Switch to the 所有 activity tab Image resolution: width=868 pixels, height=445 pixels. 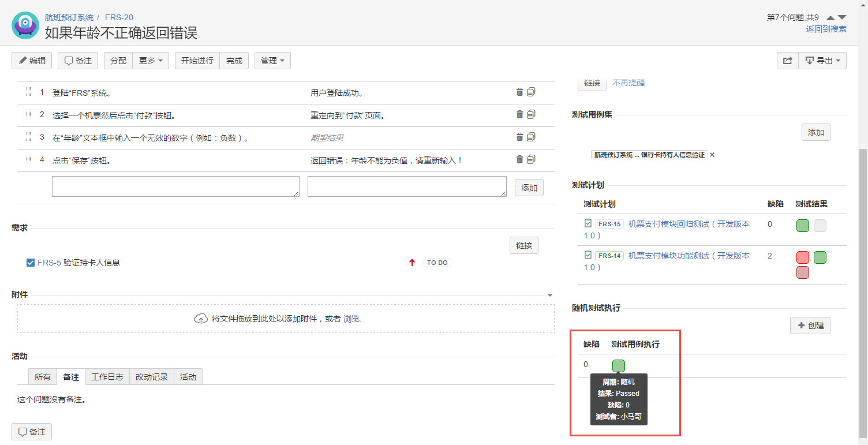coord(42,377)
